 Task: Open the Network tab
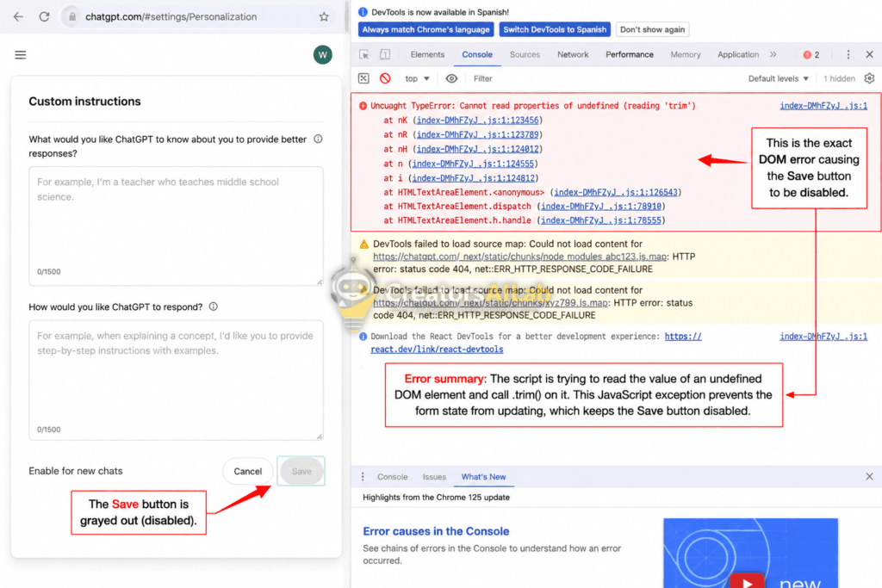[573, 54]
